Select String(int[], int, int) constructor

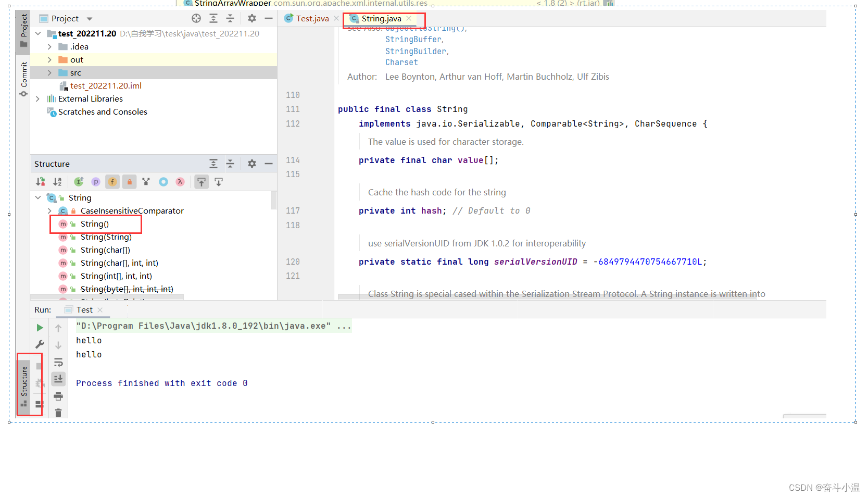116,276
